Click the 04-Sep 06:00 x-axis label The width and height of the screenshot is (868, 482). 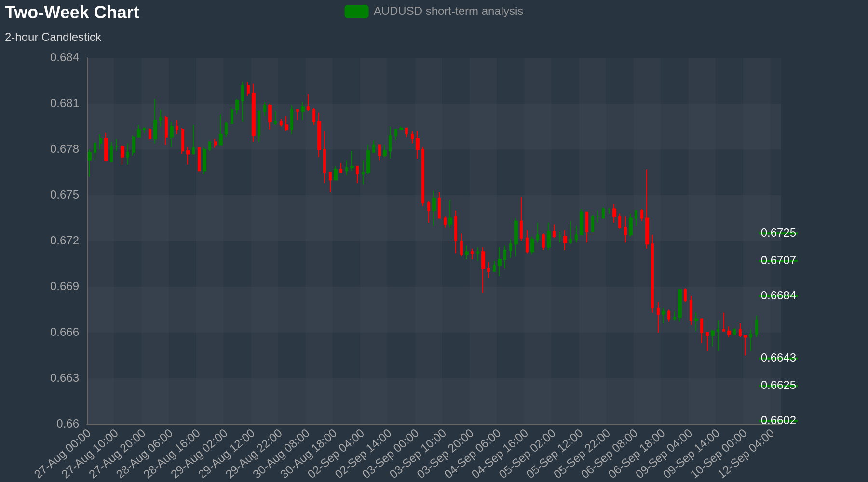point(473,454)
